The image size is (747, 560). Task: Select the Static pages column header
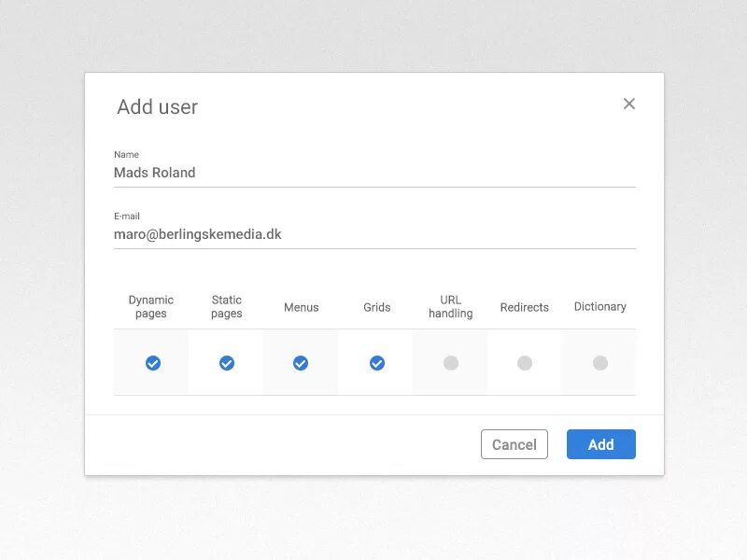pos(227,307)
